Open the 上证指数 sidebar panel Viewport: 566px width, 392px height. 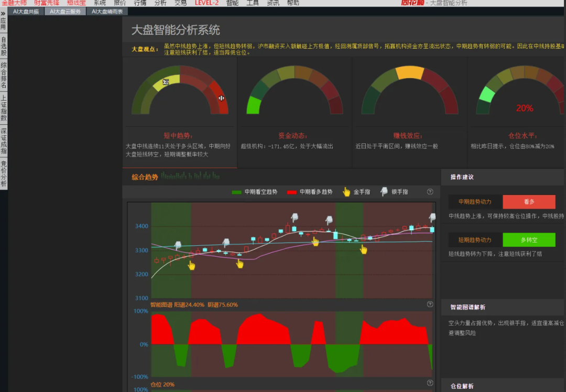[x=4, y=107]
